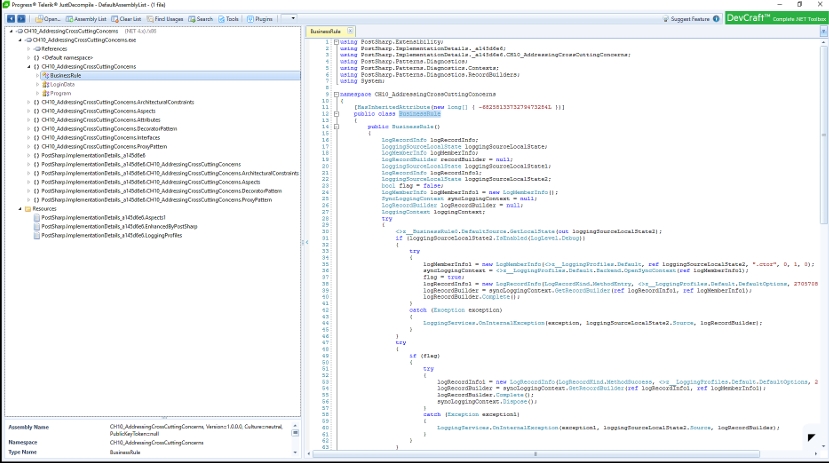Click the navigate back arrow icon
Image resolution: width=829 pixels, height=463 pixels.
click(x=10, y=18)
